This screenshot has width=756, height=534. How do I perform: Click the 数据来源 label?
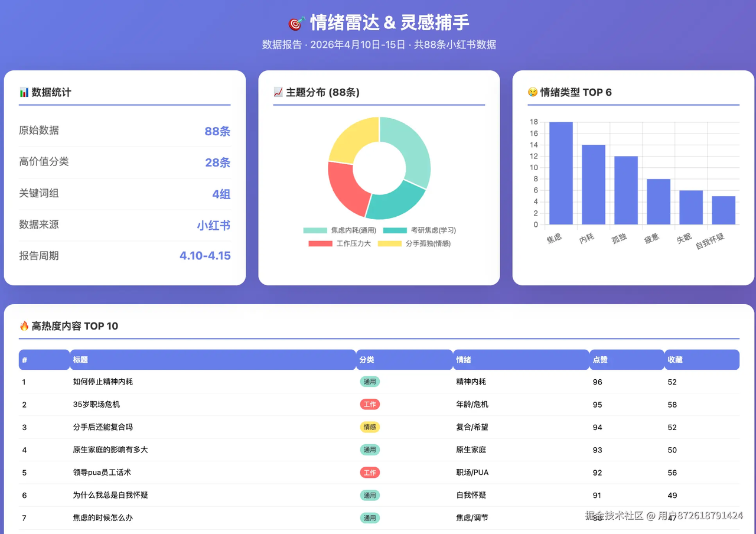coord(39,224)
